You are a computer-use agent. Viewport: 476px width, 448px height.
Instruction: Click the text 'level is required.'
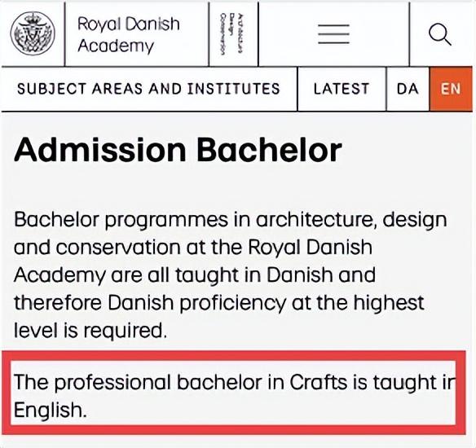coord(90,331)
